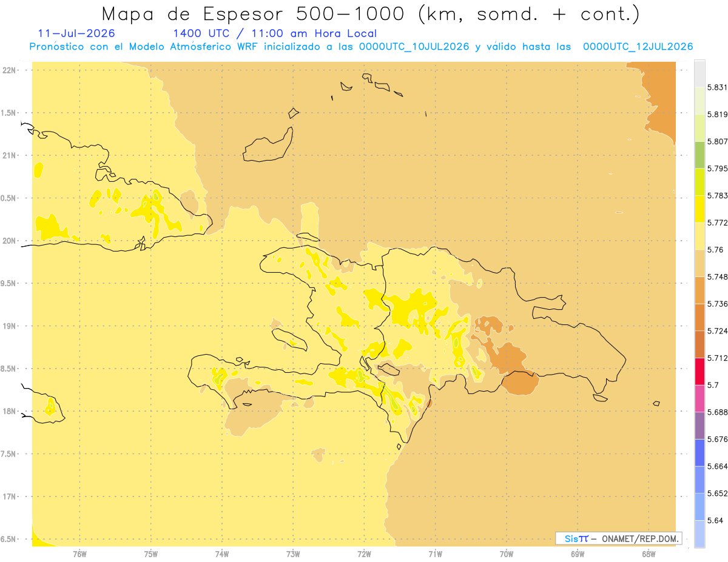Click the longitude label 69W
This screenshot has width=728, height=562.
tap(578, 555)
